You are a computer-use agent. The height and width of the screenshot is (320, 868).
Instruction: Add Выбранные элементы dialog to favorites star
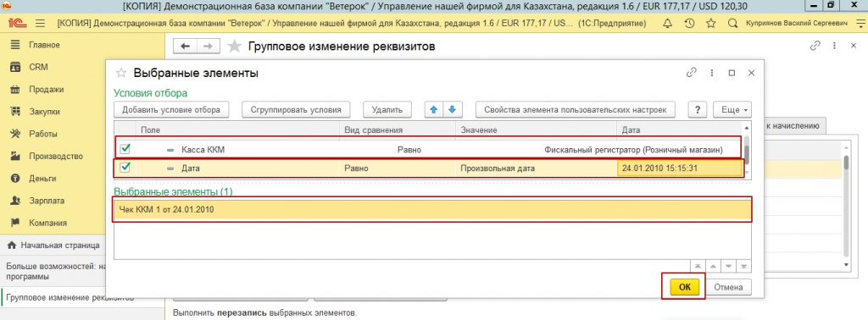coord(120,73)
